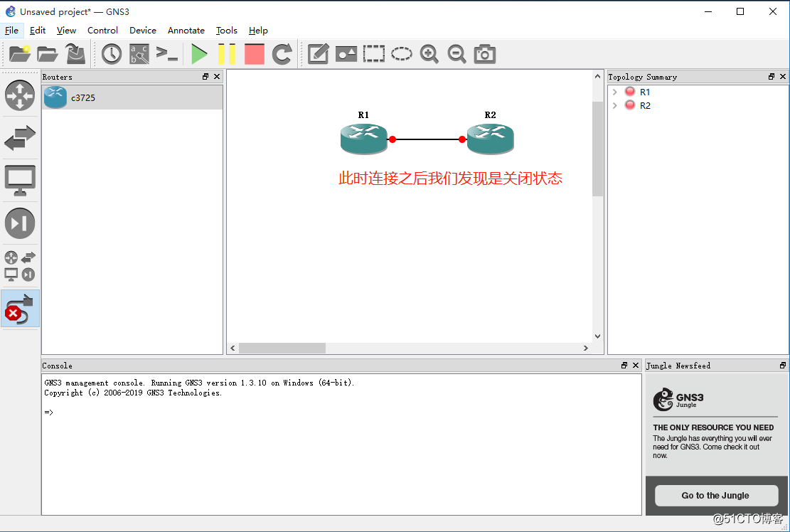This screenshot has width=790, height=532.
Task: Suspend all devices with yellow pause button
Action: [x=227, y=54]
